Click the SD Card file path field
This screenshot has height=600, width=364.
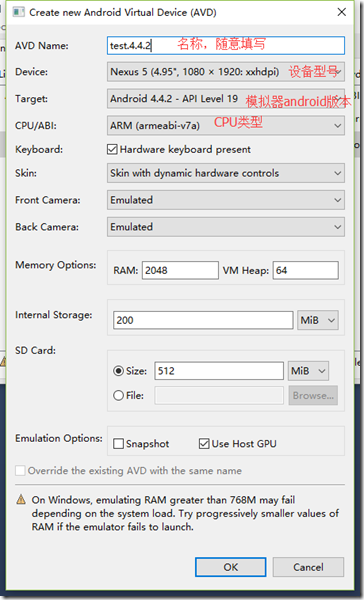click(x=219, y=395)
